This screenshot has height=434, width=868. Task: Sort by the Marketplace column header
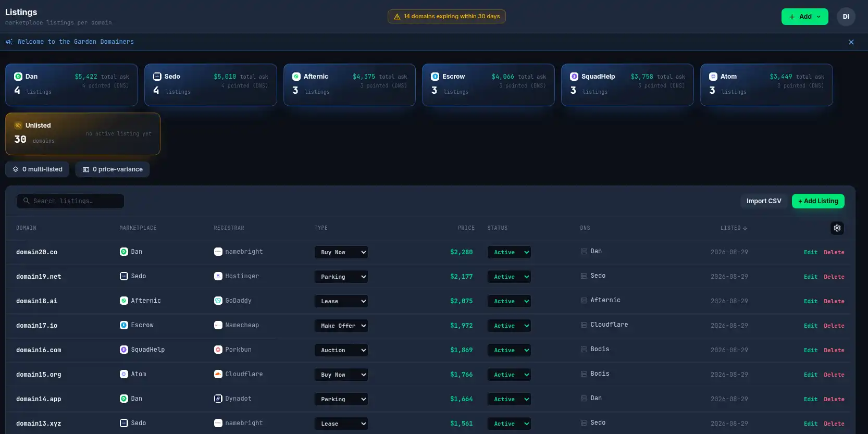[x=138, y=228]
